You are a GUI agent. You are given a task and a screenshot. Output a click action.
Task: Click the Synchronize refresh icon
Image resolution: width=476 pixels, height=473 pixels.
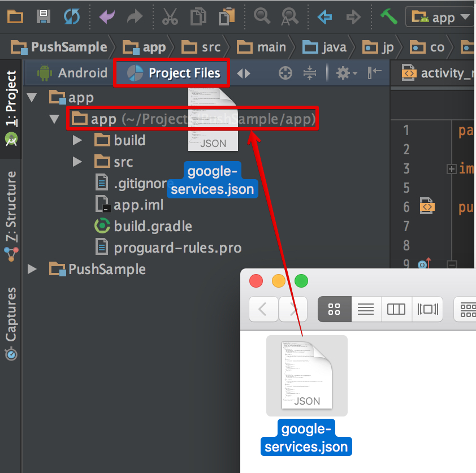(x=72, y=16)
